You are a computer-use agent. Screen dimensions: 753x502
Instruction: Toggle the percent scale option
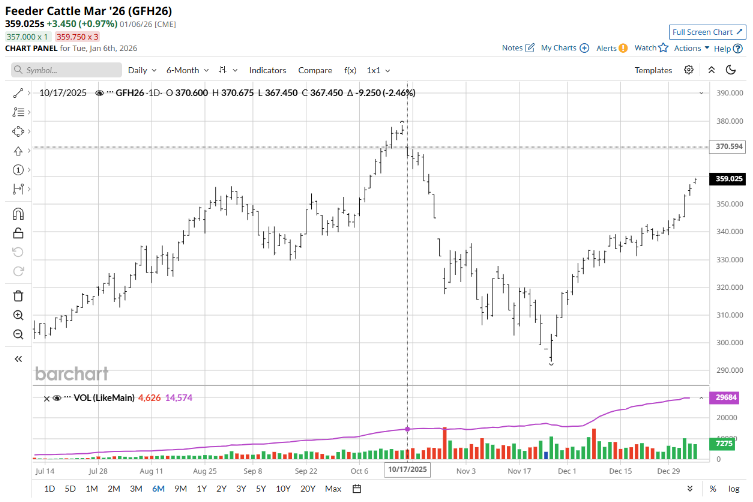click(x=713, y=489)
